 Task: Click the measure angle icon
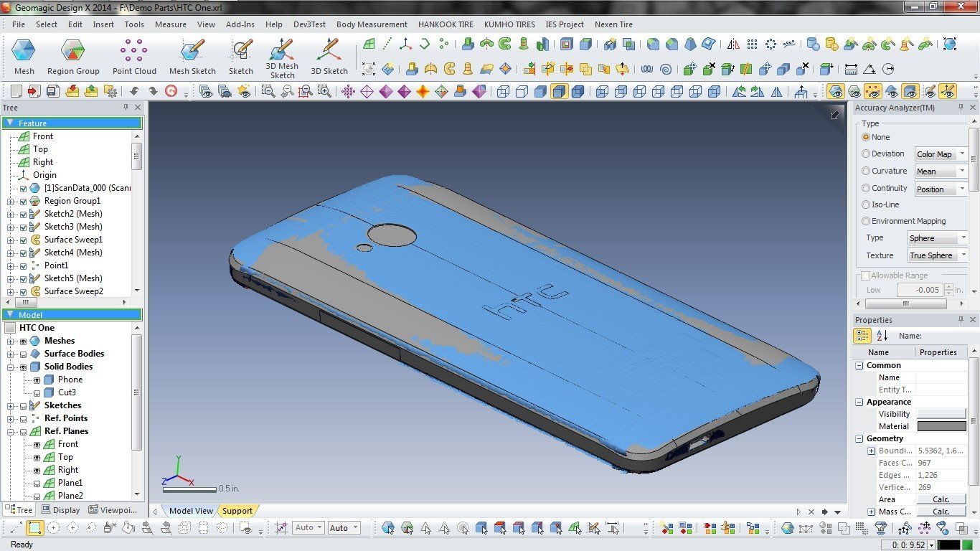tap(870, 69)
